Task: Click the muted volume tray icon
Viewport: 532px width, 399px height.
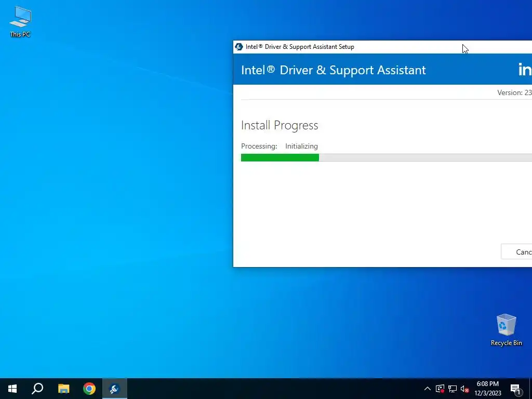Action: point(465,389)
